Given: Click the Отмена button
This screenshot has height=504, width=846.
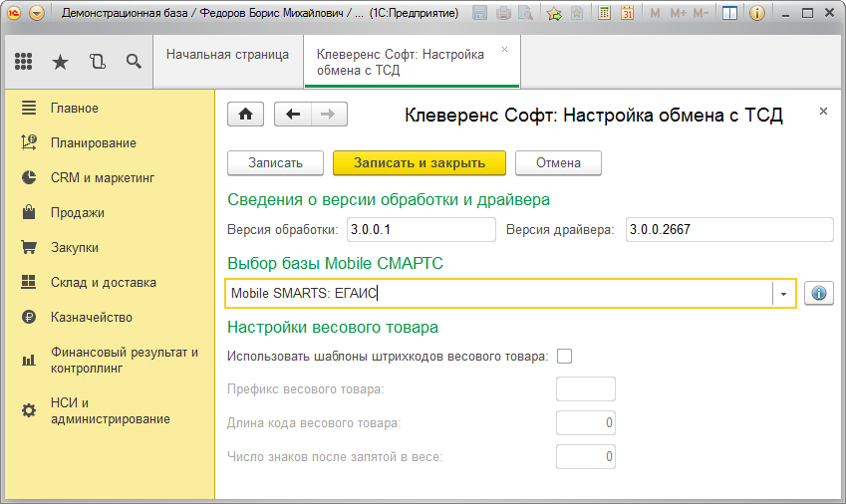Looking at the screenshot, I should point(558,162).
